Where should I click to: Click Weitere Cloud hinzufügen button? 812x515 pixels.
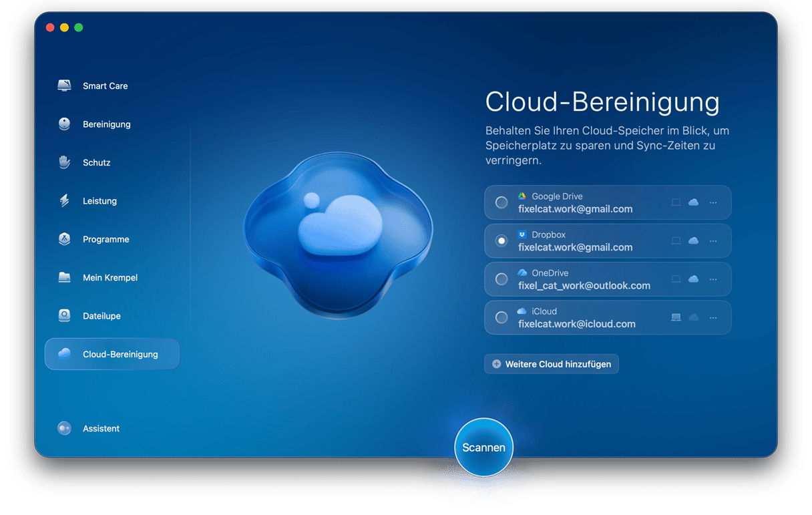pos(551,364)
